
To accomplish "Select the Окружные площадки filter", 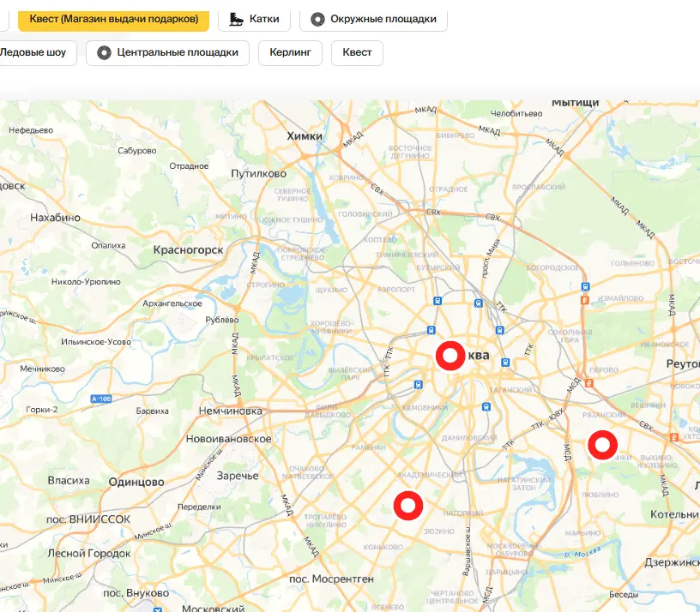I will point(373,19).
